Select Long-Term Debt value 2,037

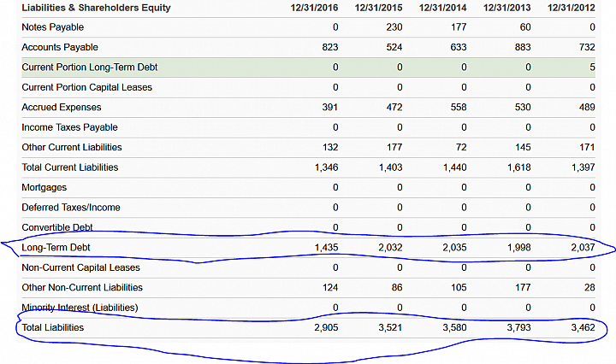click(x=583, y=248)
